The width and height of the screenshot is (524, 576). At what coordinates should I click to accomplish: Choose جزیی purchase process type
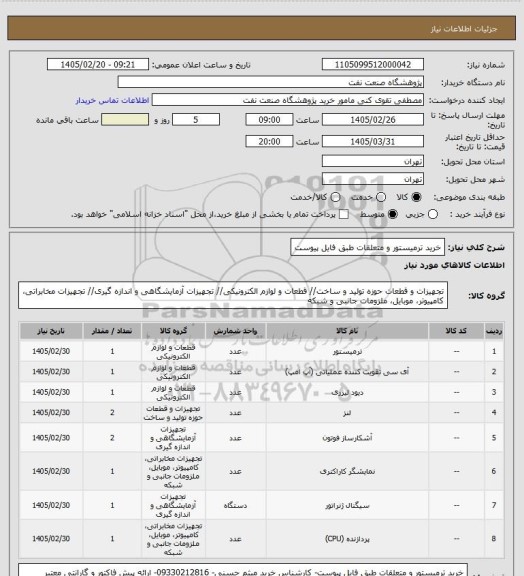[x=433, y=214]
